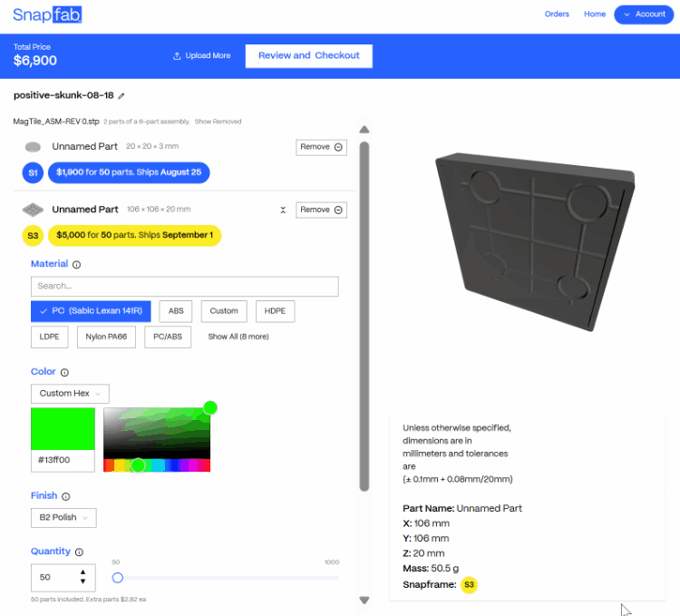Click the scroll-down arrow of the parts list
The height and width of the screenshot is (616, 680).
(x=364, y=600)
